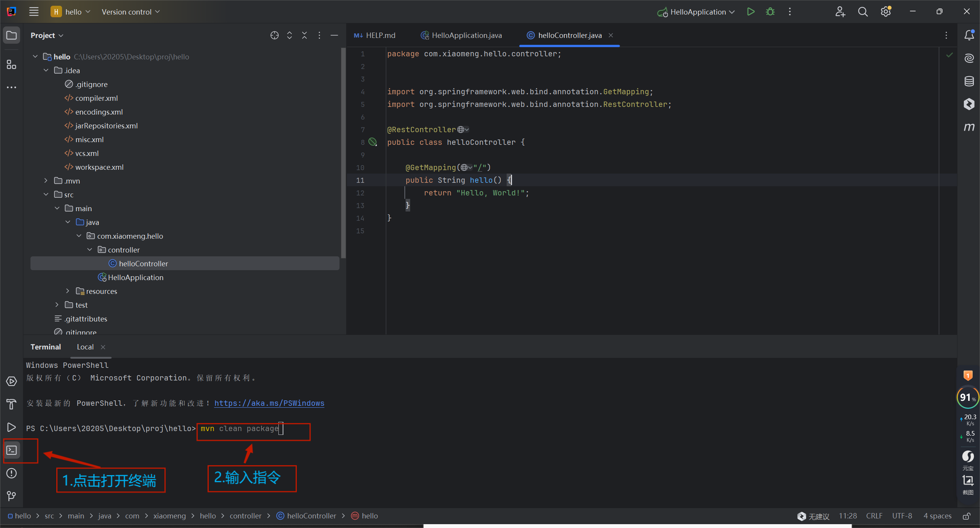Screen dimensions: 980x528
Task: Open the Structure tool window
Action: [x=11, y=64]
